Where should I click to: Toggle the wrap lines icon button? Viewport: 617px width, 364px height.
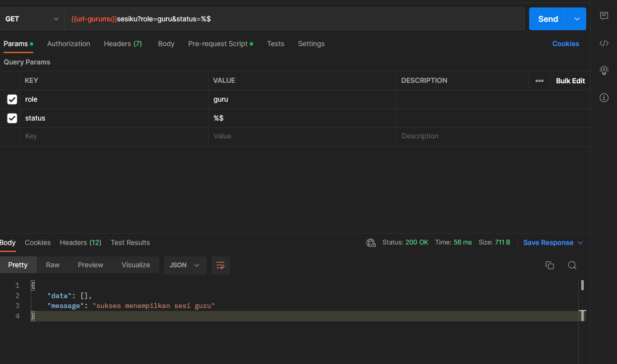[x=220, y=265]
